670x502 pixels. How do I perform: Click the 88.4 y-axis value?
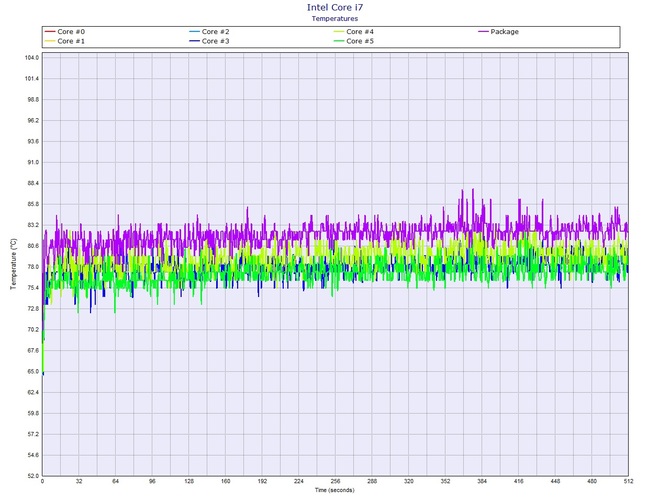32,183
